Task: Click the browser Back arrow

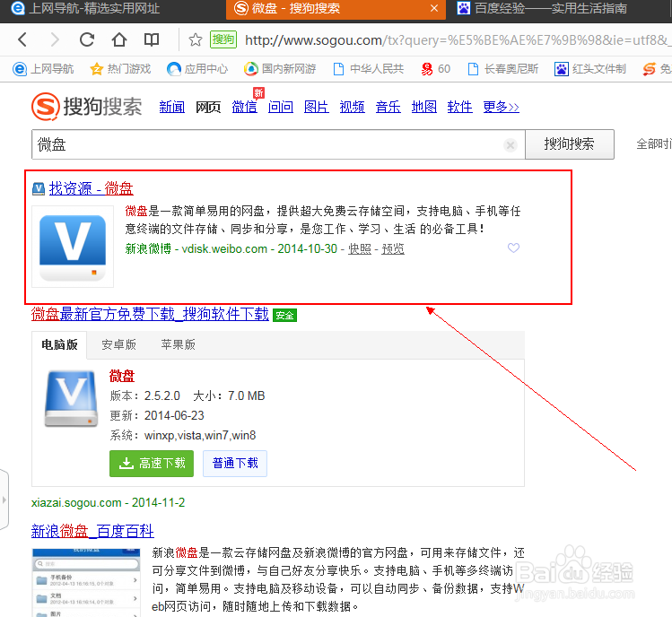Action: 22,39
